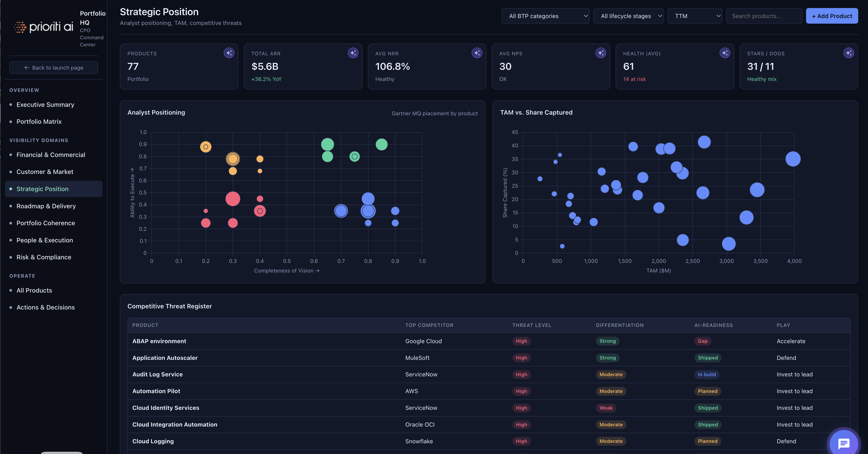Image resolution: width=868 pixels, height=454 pixels.
Task: Click Cloud Logging product name
Action: [x=153, y=441]
